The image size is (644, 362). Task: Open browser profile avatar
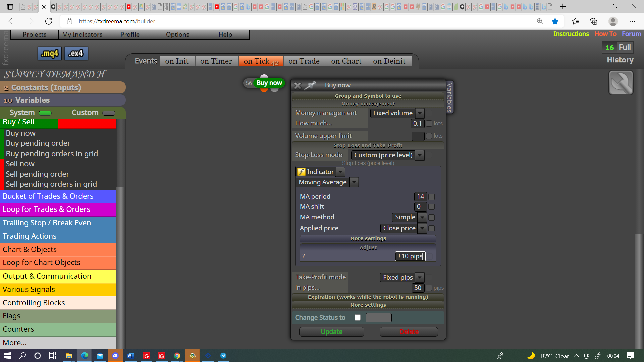(613, 21)
